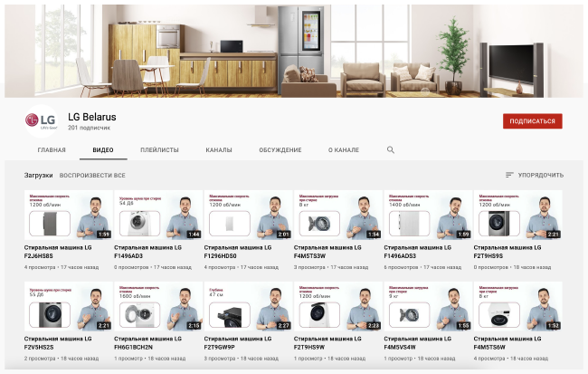
Task: Click the LG Belarus channel name
Action: point(92,117)
